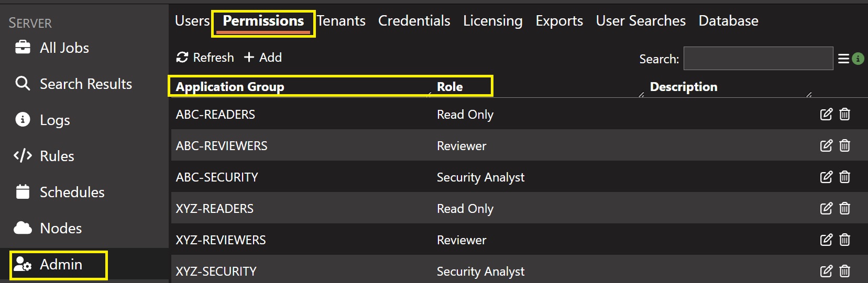
Task: Click the green info icon
Action: pos(858,59)
